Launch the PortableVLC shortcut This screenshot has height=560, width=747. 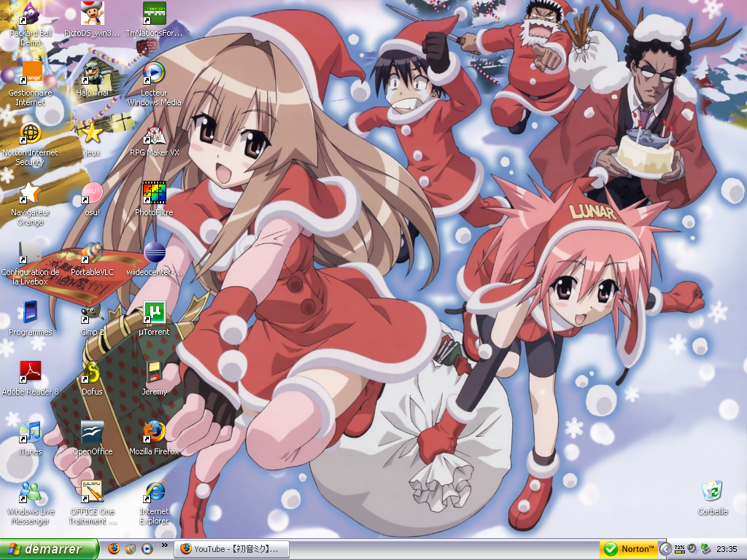[92, 259]
